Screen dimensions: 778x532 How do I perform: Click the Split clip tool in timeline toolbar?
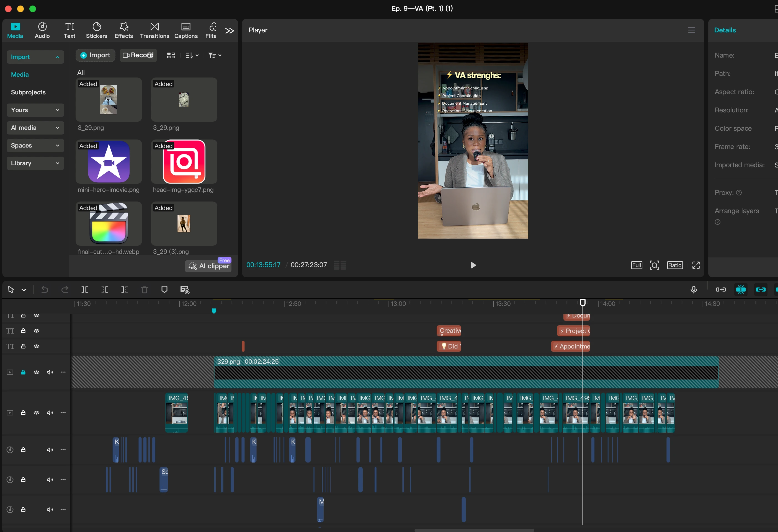pyautogui.click(x=85, y=290)
